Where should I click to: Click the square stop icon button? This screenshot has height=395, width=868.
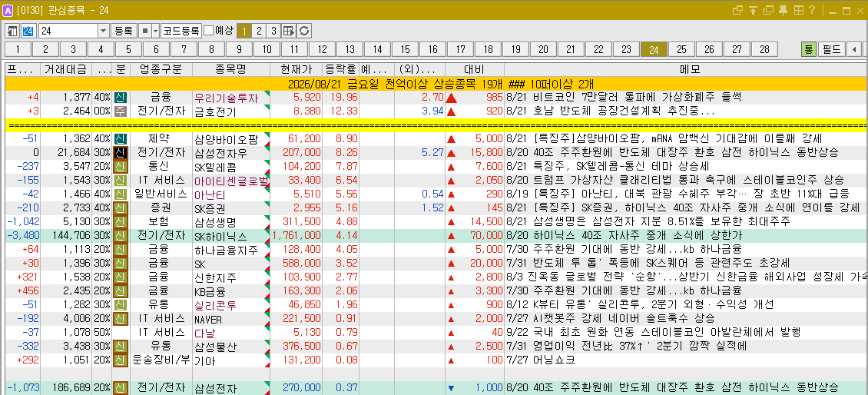[x=144, y=31]
